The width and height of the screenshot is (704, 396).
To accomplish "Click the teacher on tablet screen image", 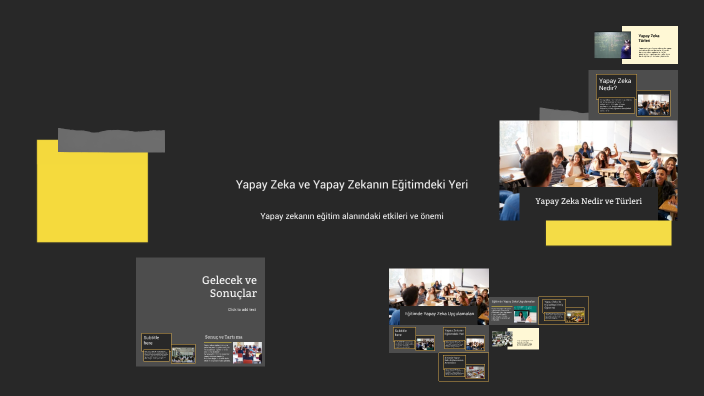I will (x=525, y=314).
